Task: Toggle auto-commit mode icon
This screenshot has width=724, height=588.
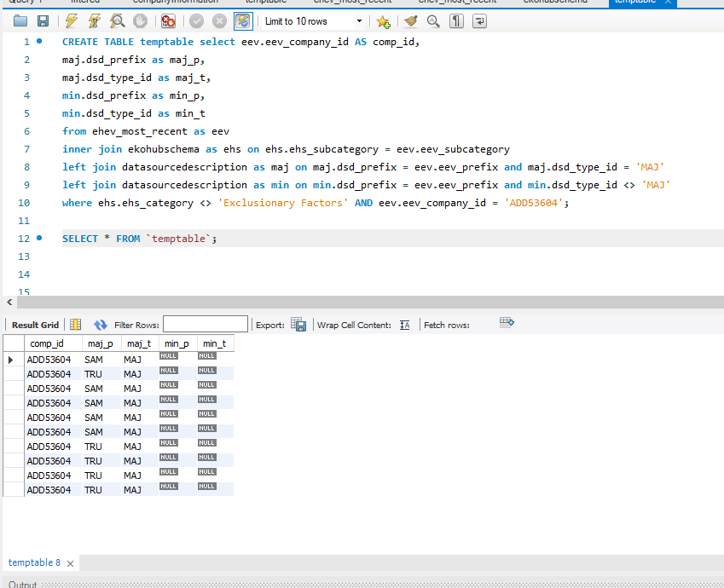Action: 243,20
